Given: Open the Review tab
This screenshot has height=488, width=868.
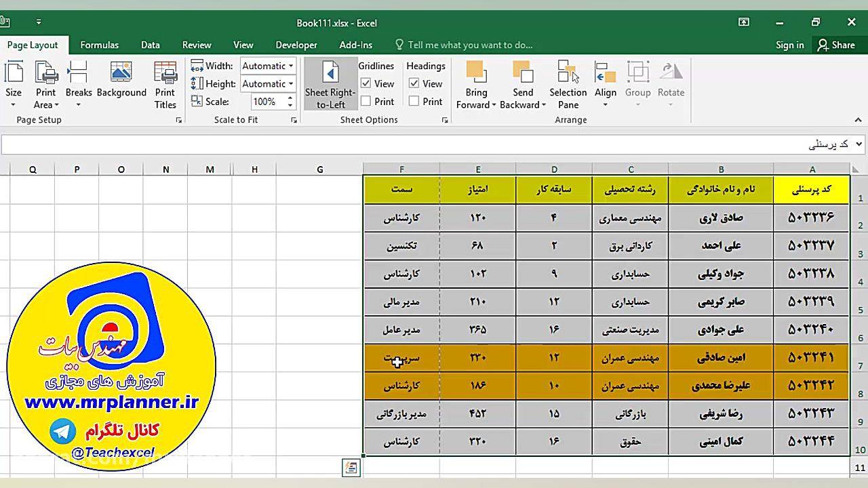Looking at the screenshot, I should (197, 45).
